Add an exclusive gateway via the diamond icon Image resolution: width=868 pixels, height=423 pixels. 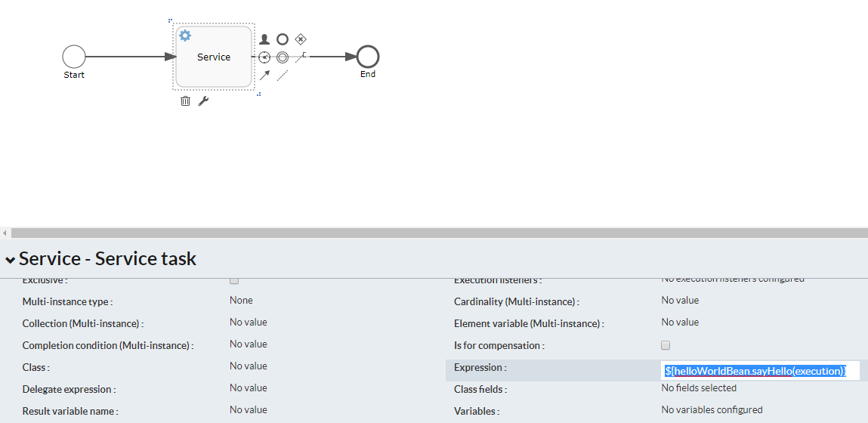click(301, 39)
